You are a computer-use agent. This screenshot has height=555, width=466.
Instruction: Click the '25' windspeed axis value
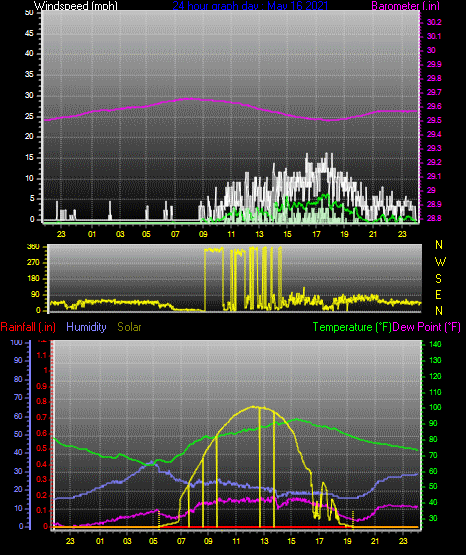[29, 116]
